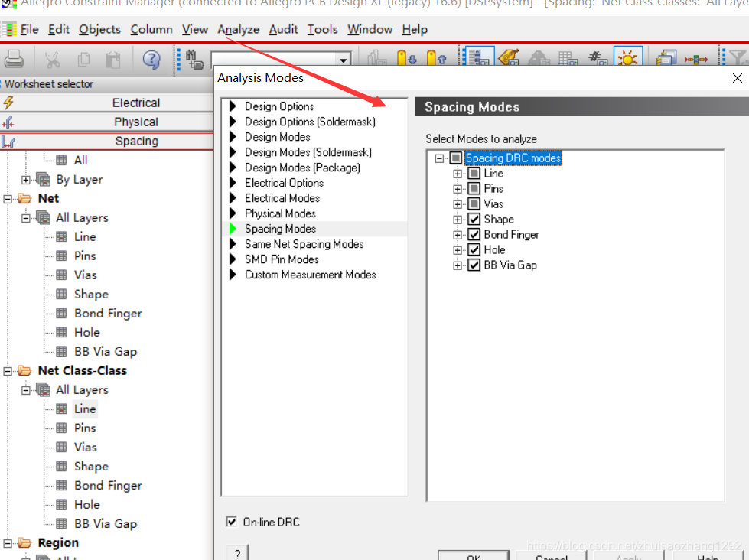Image resolution: width=749 pixels, height=560 pixels.
Task: Click the filter funnel icon at toolbar end
Action: (737, 59)
